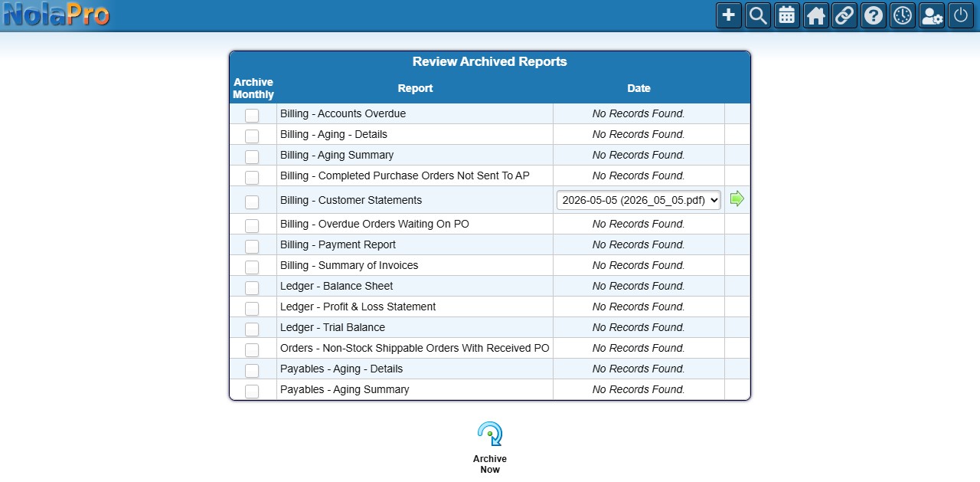Tick the Ledger - Profit & Loss Statement checkbox

(252, 309)
